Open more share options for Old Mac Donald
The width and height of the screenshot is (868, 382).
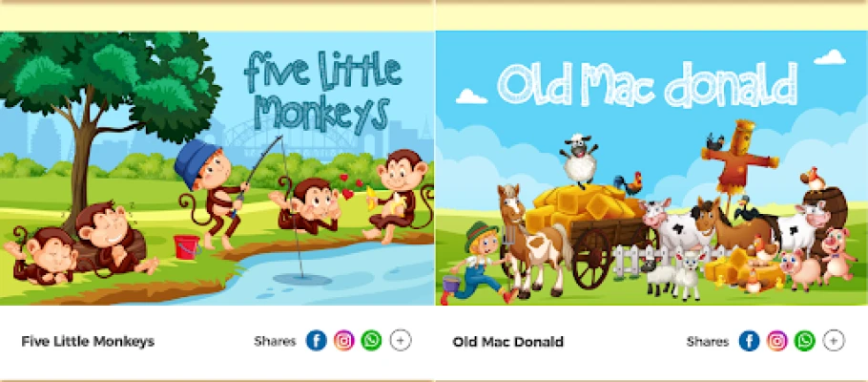pyautogui.click(x=834, y=340)
